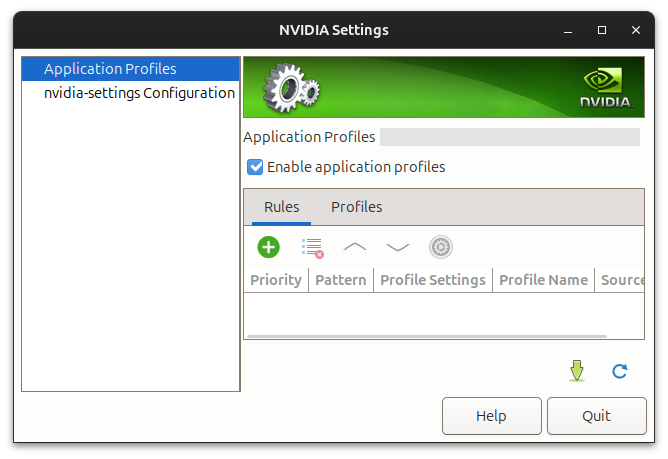Select nvidia-settings Configuration in sidebar
This screenshot has height=459, width=668.
point(130,93)
